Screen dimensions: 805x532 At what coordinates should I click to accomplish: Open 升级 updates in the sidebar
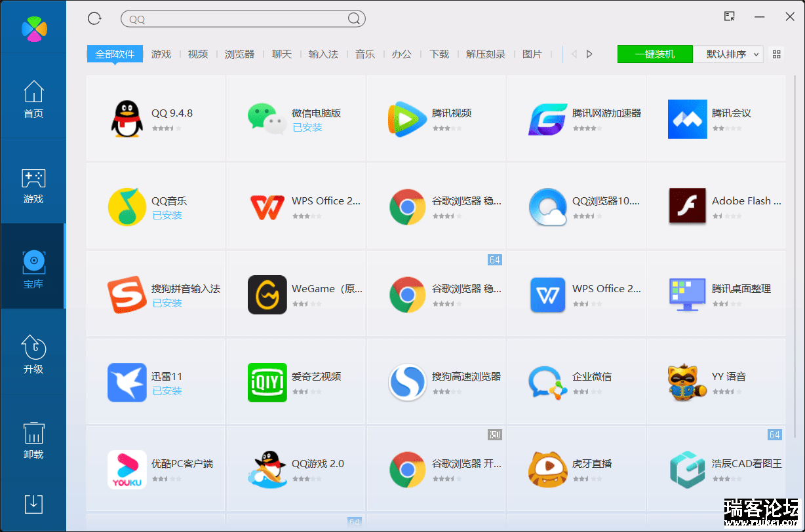point(33,354)
